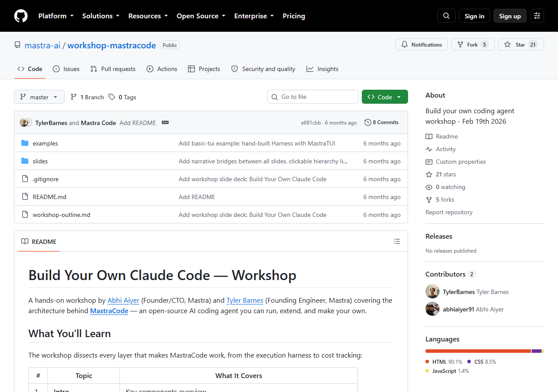This screenshot has width=558, height=392.
Task: Open commit details ellipsis next to Add README
Action: [x=165, y=123]
